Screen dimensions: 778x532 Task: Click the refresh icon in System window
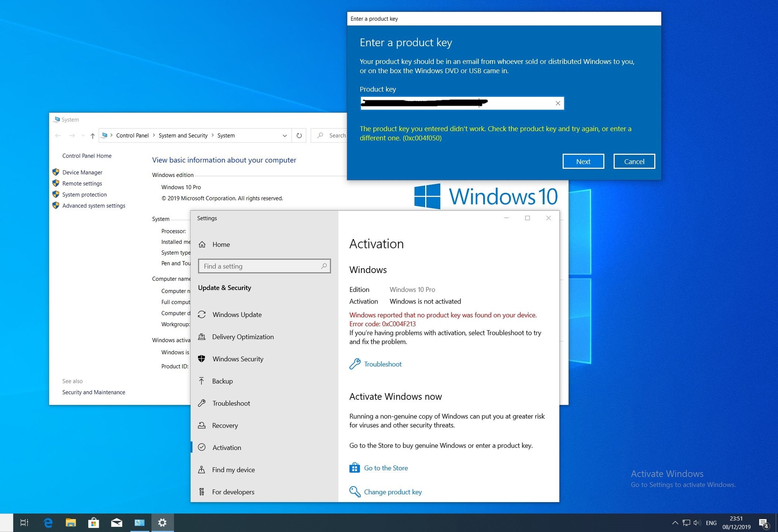pos(299,136)
